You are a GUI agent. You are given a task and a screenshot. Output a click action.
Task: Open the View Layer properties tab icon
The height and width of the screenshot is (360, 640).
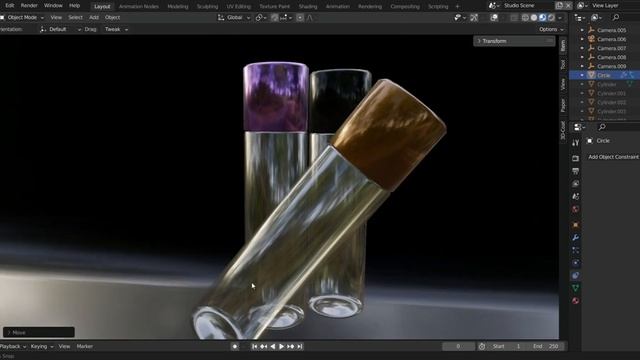(576, 184)
